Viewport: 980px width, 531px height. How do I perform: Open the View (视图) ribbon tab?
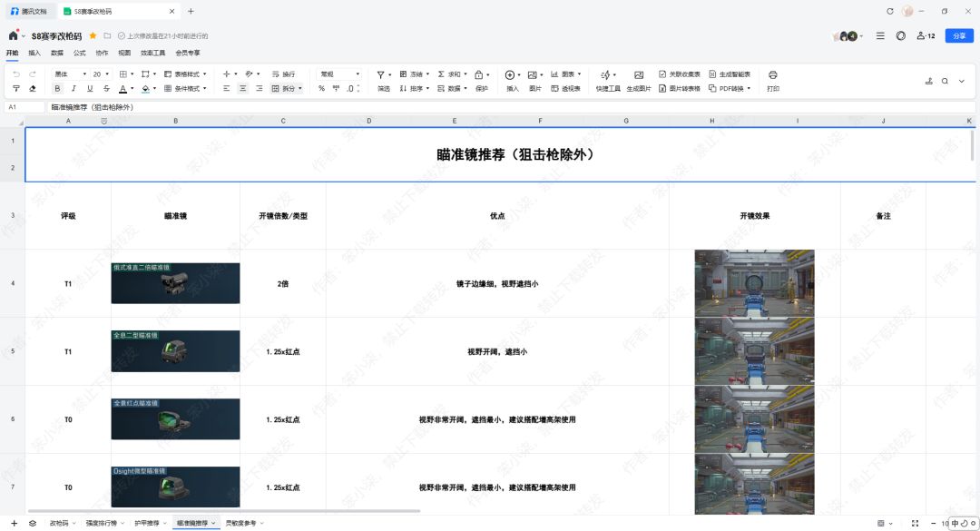point(124,53)
